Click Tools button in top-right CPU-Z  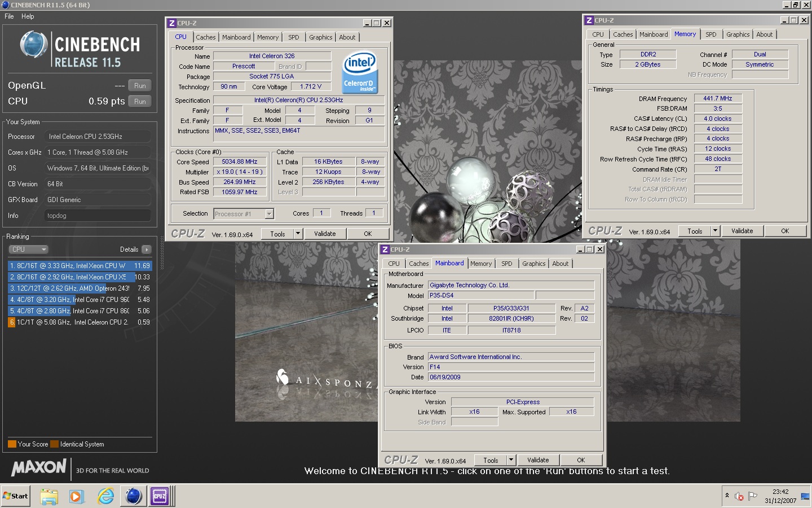[x=695, y=231]
